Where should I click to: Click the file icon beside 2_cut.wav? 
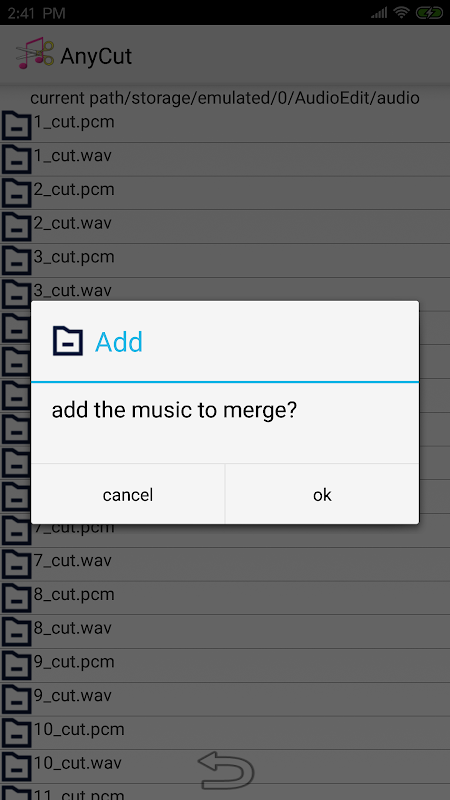(16, 226)
